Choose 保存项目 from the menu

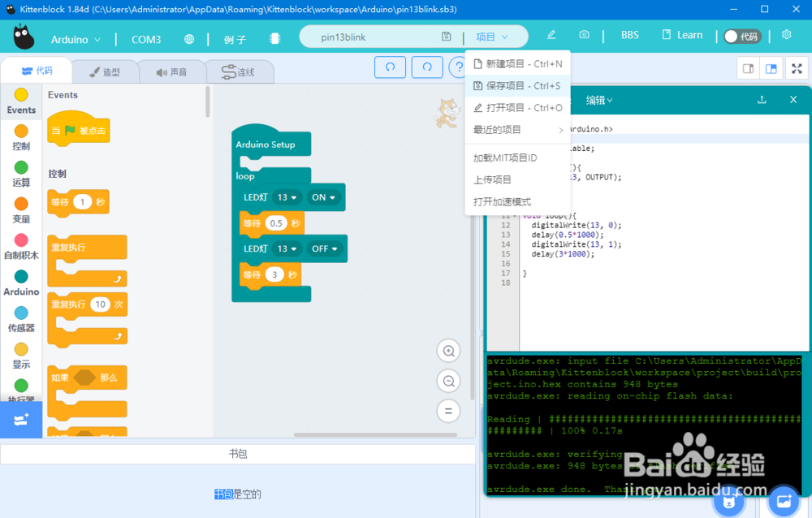[x=518, y=85]
